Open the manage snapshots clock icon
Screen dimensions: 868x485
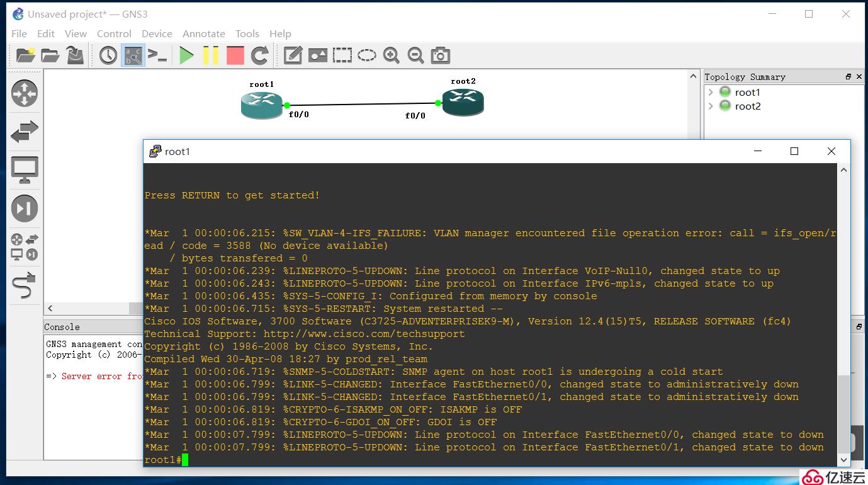(x=108, y=55)
